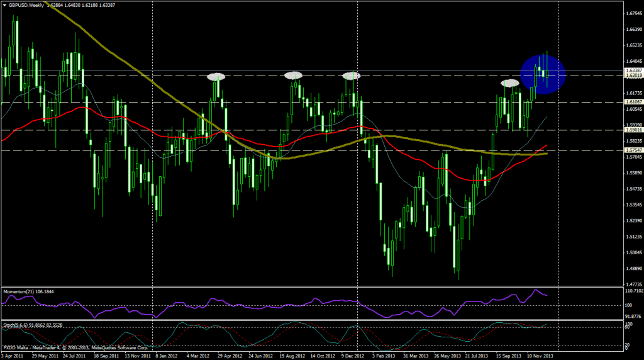
Task: Select the white ellipse near 29 Apr 2012
Action: tap(216, 77)
